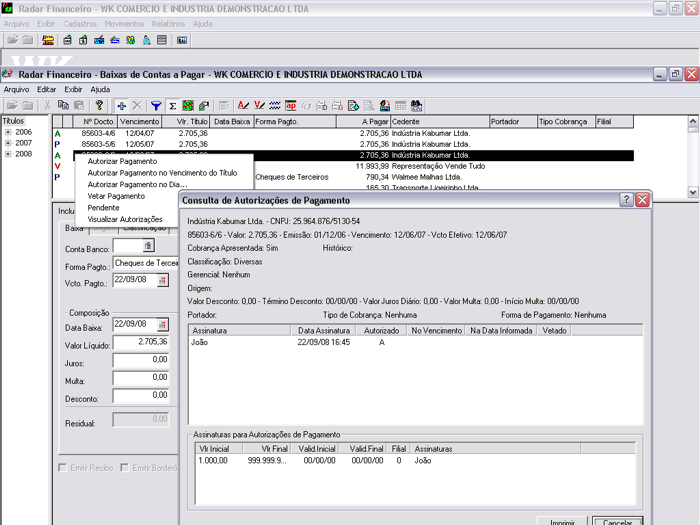700x525 pixels.
Task: Select Vetar Pagamento from context menu
Action: point(116,196)
